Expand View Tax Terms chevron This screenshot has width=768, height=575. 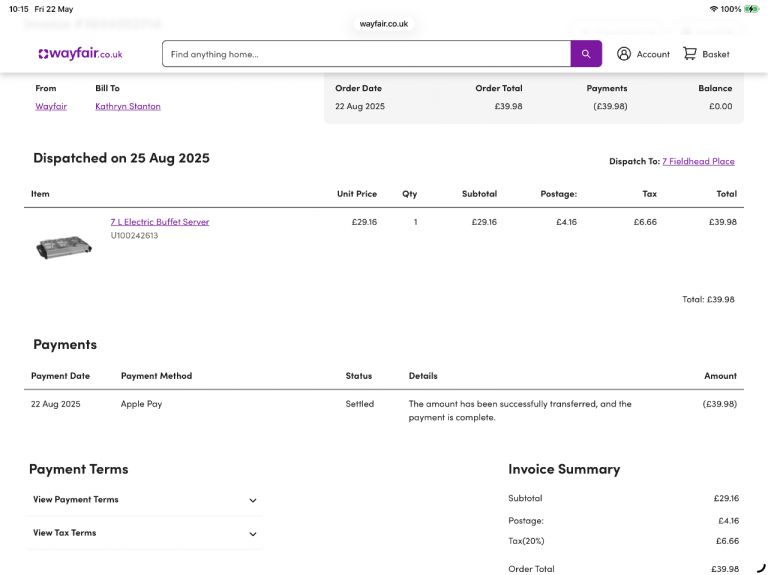pyautogui.click(x=253, y=534)
